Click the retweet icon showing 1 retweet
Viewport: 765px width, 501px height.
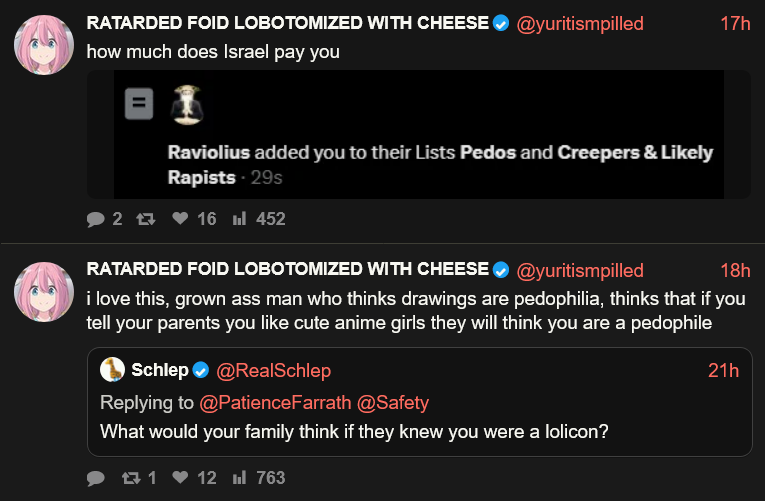[x=129, y=478]
